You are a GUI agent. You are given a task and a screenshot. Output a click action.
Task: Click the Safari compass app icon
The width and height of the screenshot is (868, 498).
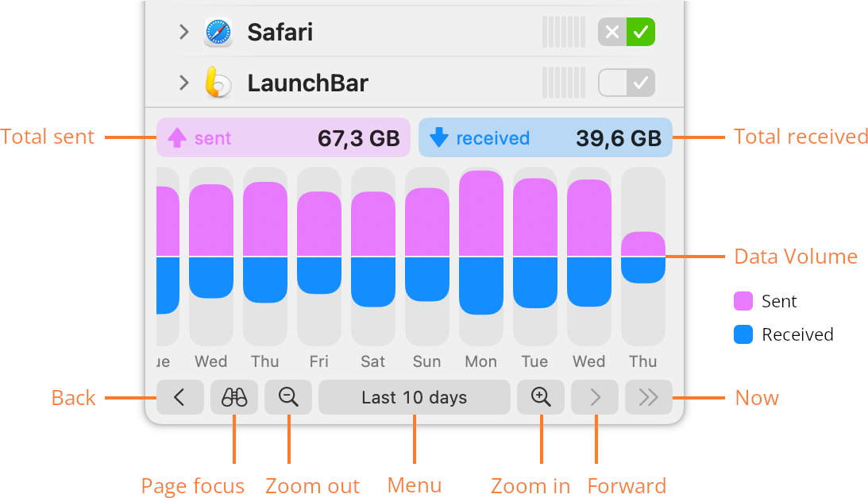(218, 32)
